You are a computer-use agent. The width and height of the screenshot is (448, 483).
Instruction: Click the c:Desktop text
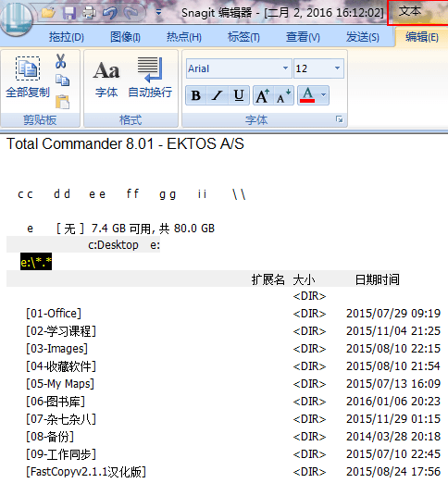pyautogui.click(x=113, y=245)
